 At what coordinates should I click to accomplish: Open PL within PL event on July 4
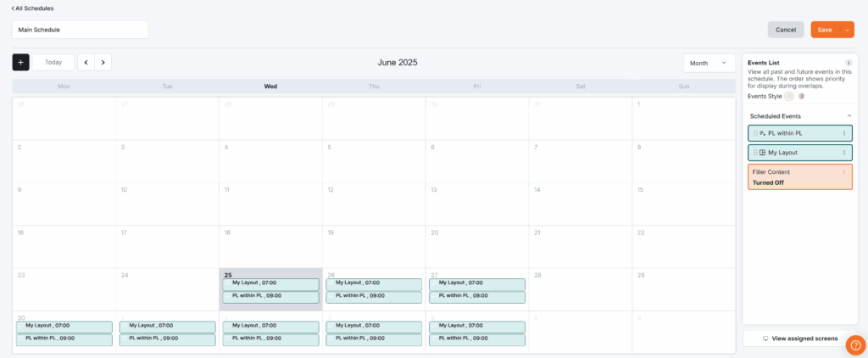477,339
